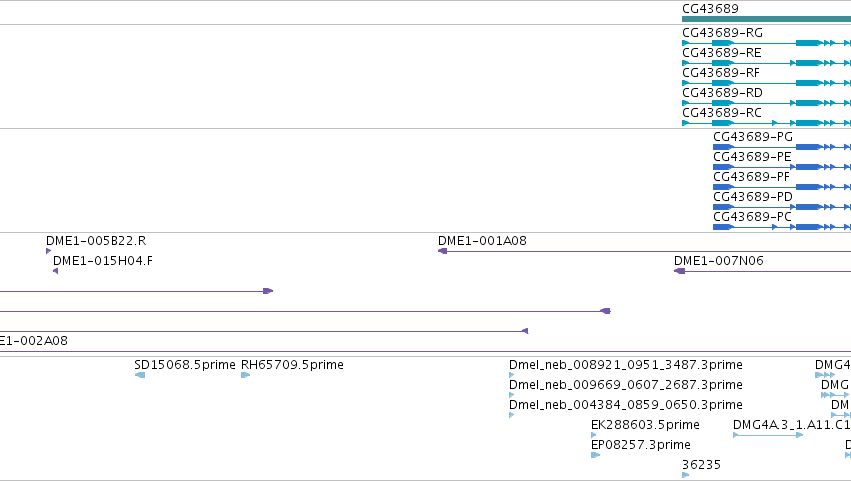Image resolution: width=851 pixels, height=481 pixels.
Task: Select the CG43689-PG protein label
Action: (753, 137)
